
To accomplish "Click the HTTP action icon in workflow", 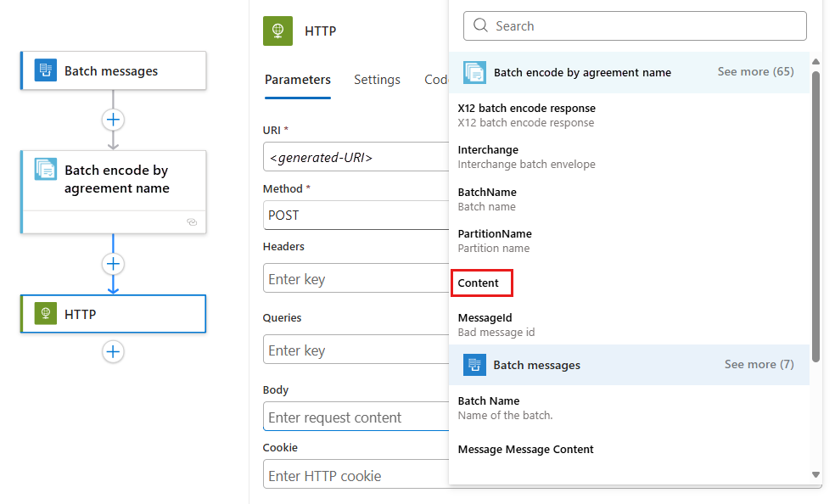I will (46, 314).
